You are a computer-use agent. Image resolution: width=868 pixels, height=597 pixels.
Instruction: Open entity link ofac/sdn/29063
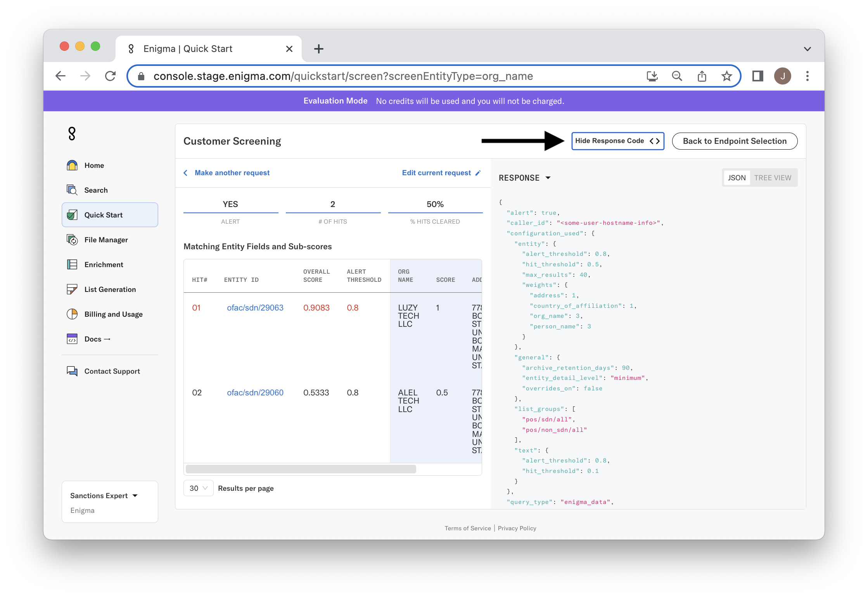255,308
